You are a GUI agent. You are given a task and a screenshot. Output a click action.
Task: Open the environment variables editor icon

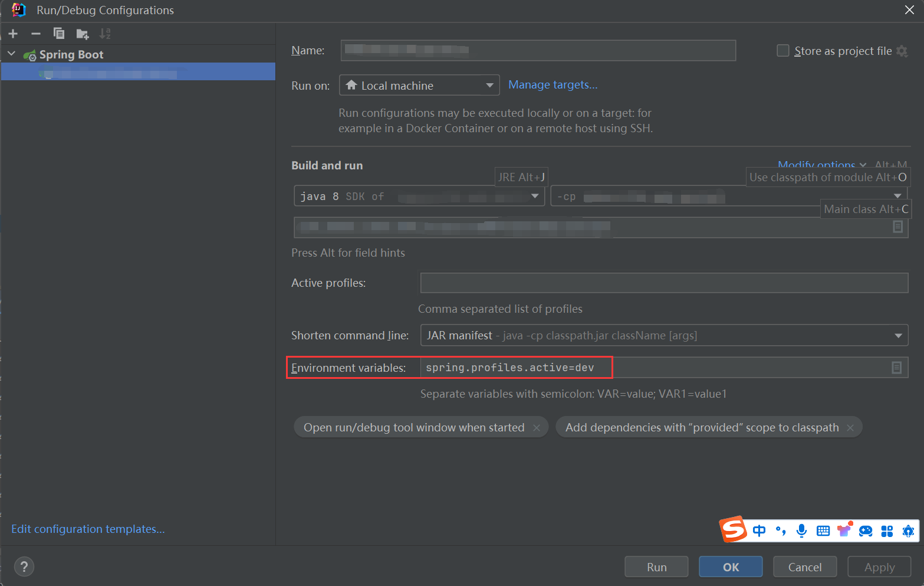click(896, 368)
